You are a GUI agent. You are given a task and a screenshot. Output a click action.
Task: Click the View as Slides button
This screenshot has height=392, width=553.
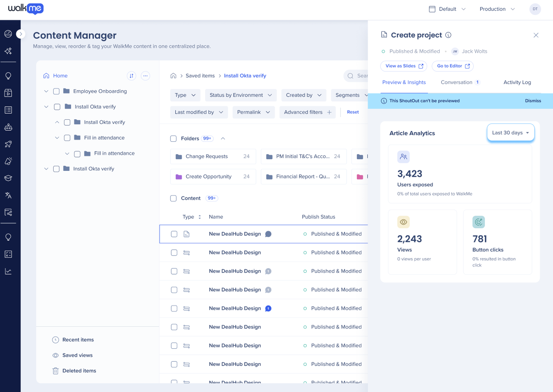pyautogui.click(x=404, y=66)
